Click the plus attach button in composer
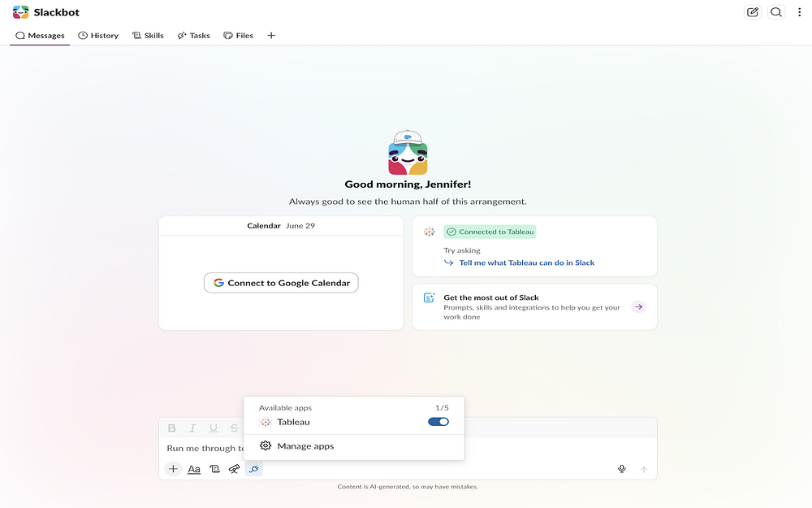Screen dimensions: 812x508 click(x=173, y=469)
